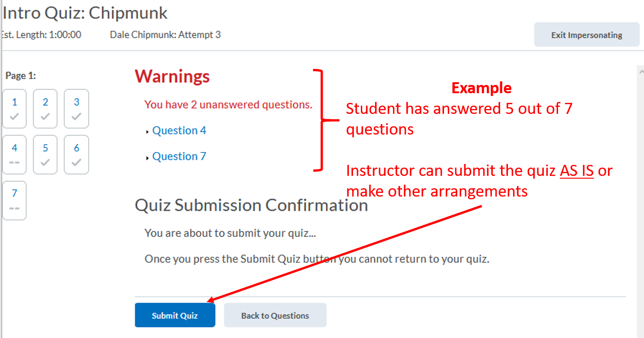The width and height of the screenshot is (644, 338).
Task: Click Exit Impersonating
Action: coord(587,34)
